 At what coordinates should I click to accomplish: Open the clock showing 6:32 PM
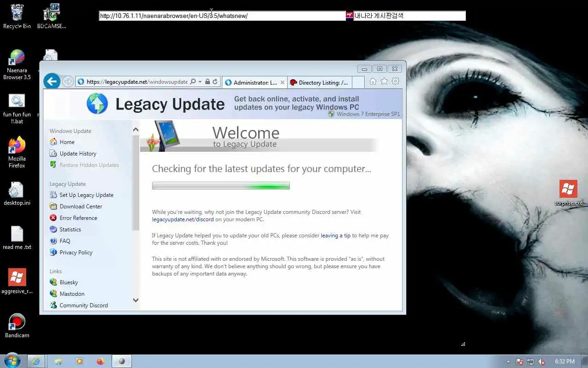pyautogui.click(x=565, y=362)
